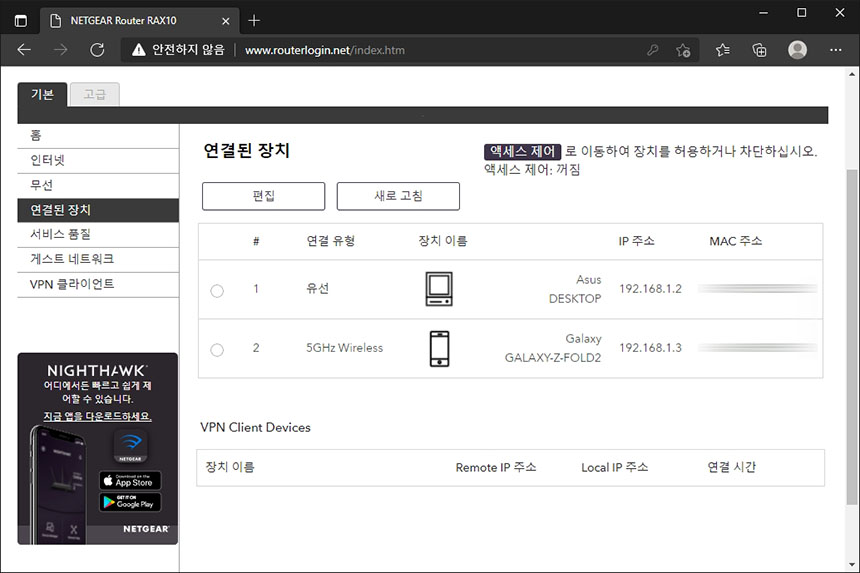The width and height of the screenshot is (860, 573).
Task: Open the App Store download badge
Action: click(x=130, y=480)
